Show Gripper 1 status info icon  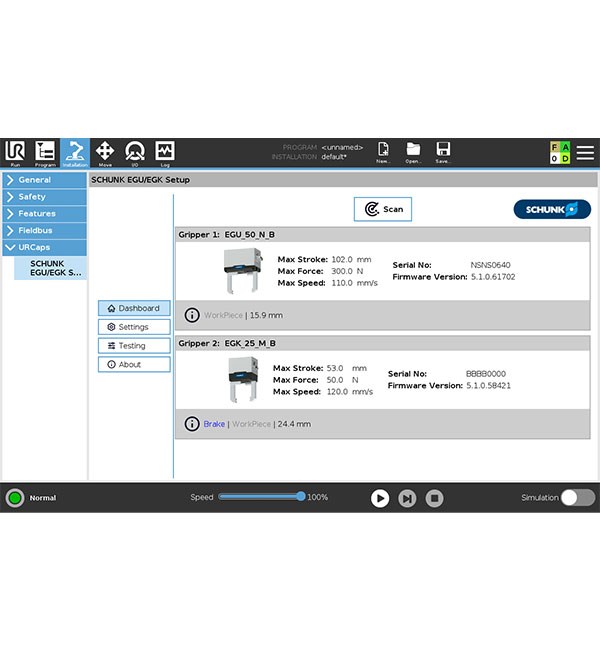click(x=192, y=315)
